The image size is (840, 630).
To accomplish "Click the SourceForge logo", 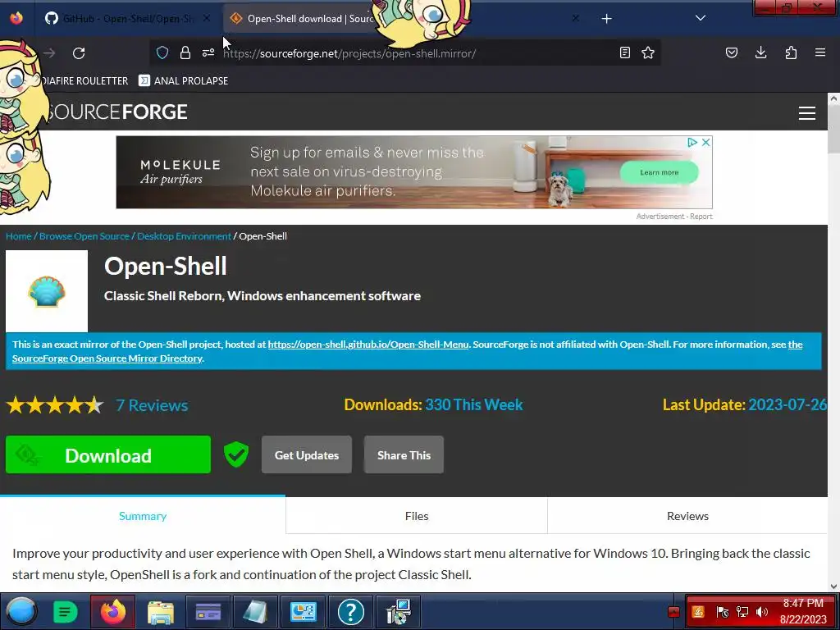I will [116, 112].
